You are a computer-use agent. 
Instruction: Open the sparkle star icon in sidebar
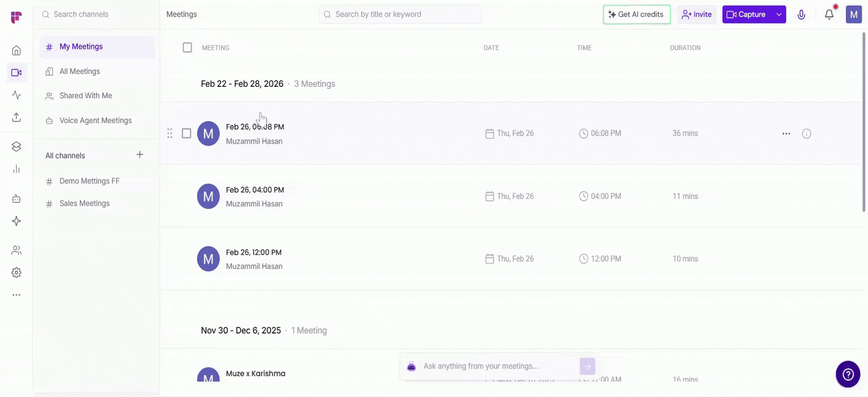pyautogui.click(x=16, y=221)
